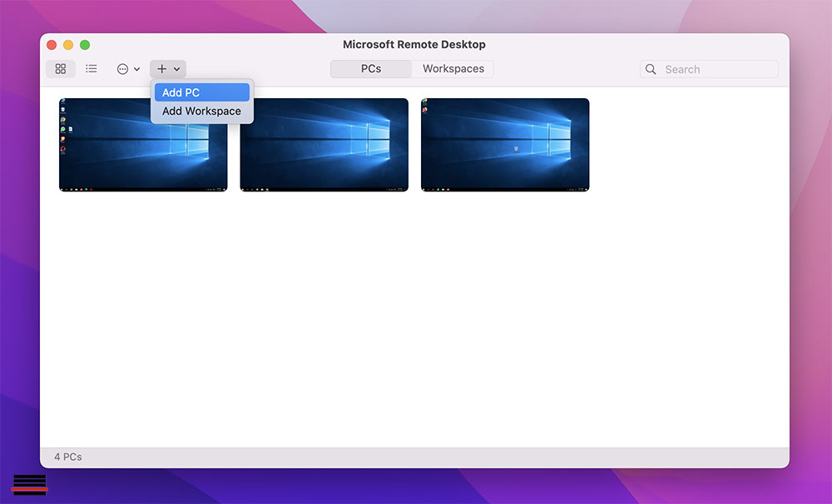Open the ellipsis actions menu
The height and width of the screenshot is (504, 832).
128,69
